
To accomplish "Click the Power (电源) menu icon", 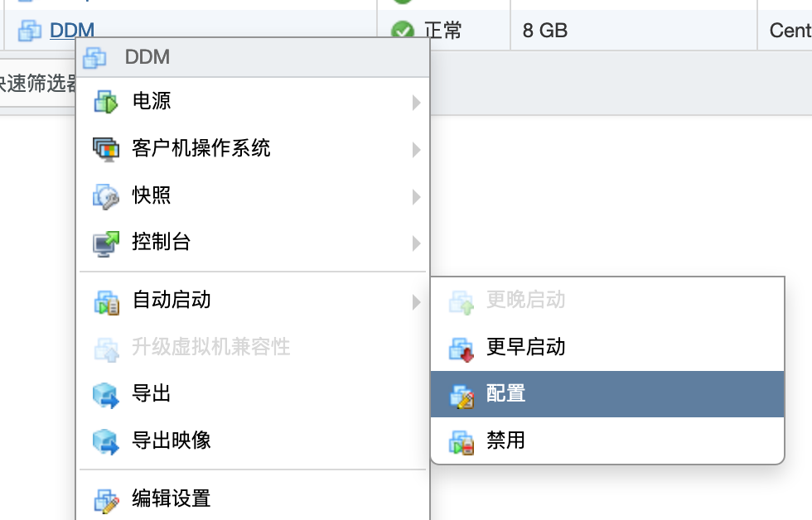I will pos(106,101).
